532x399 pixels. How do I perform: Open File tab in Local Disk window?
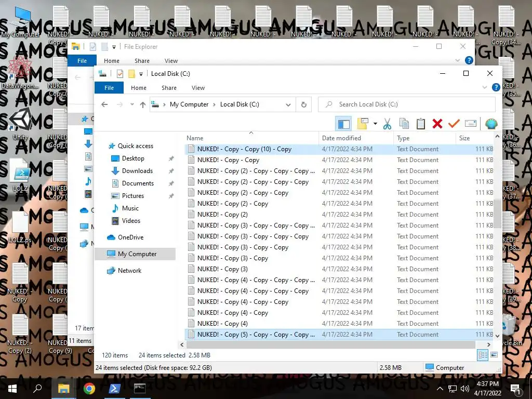tap(109, 88)
